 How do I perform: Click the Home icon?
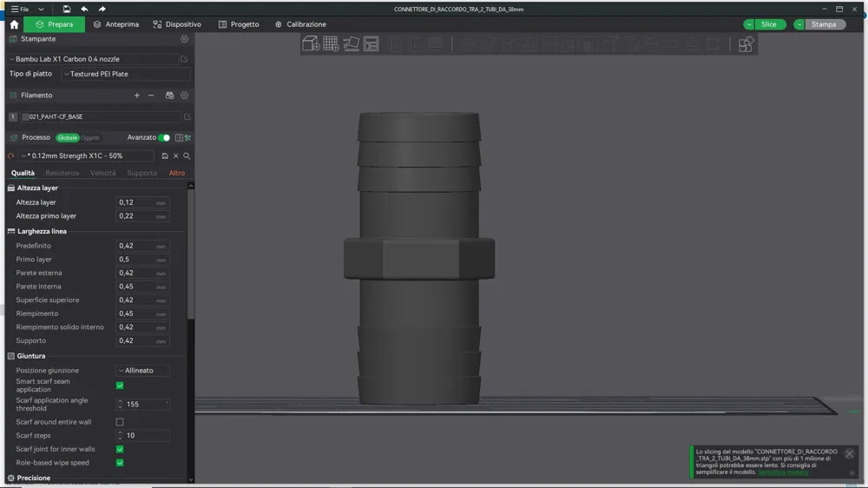point(15,24)
